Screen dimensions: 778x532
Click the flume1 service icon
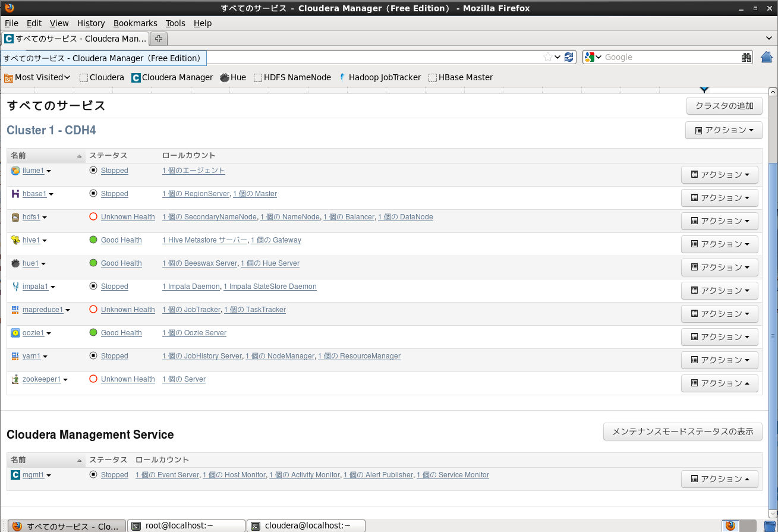click(15, 171)
